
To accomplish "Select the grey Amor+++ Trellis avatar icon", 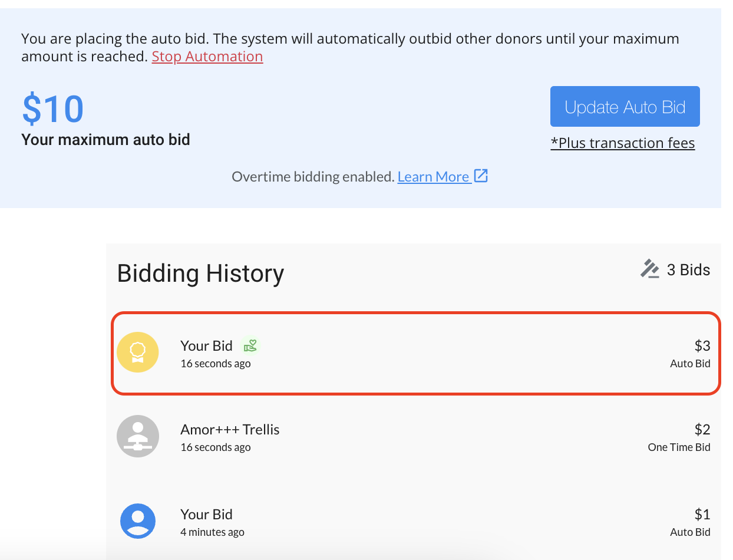I will click(x=138, y=436).
